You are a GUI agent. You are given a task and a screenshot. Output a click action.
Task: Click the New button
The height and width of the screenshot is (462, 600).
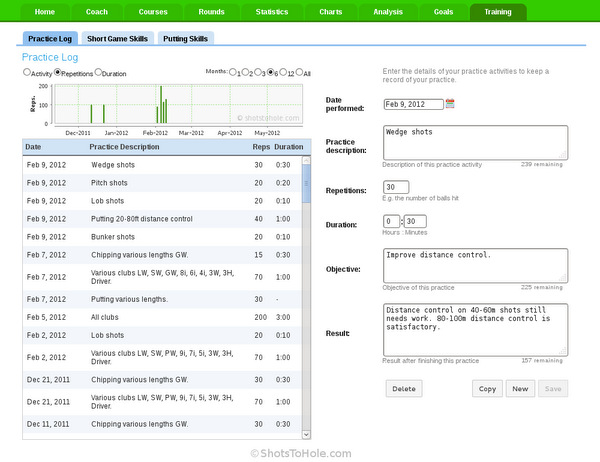520,389
